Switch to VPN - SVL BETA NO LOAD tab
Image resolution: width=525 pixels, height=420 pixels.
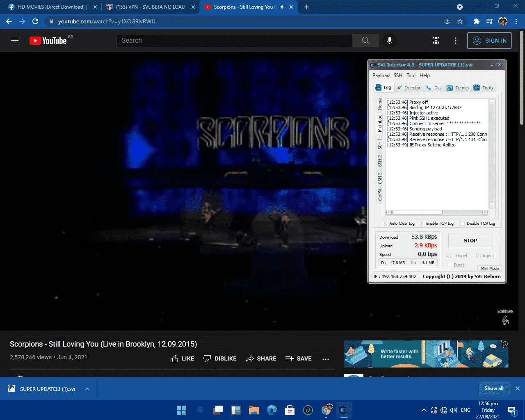(150, 7)
